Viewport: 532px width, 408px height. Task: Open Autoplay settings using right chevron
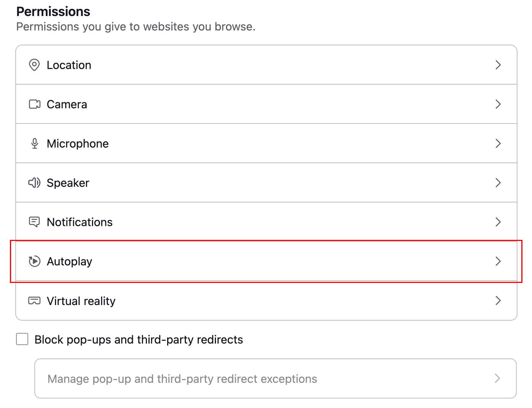coord(498,261)
